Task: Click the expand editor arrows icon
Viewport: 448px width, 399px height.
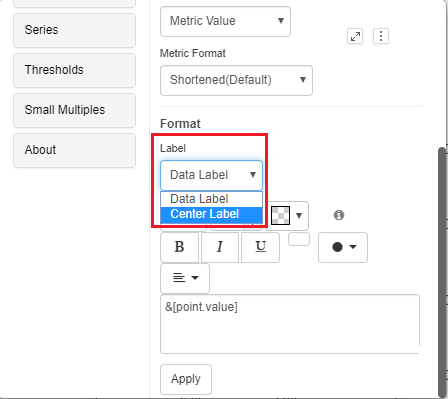Action: pos(355,36)
